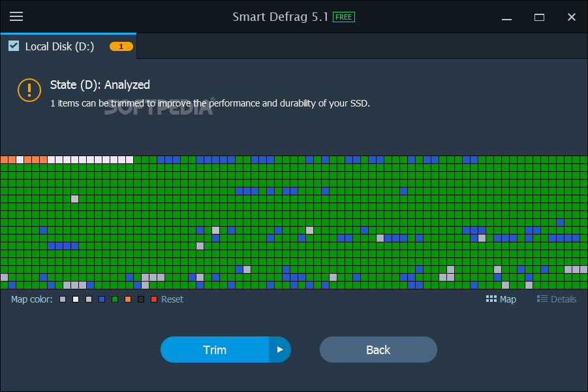Maximize the Smart Defrag window
Screen dimensions: 588x392
(x=539, y=17)
